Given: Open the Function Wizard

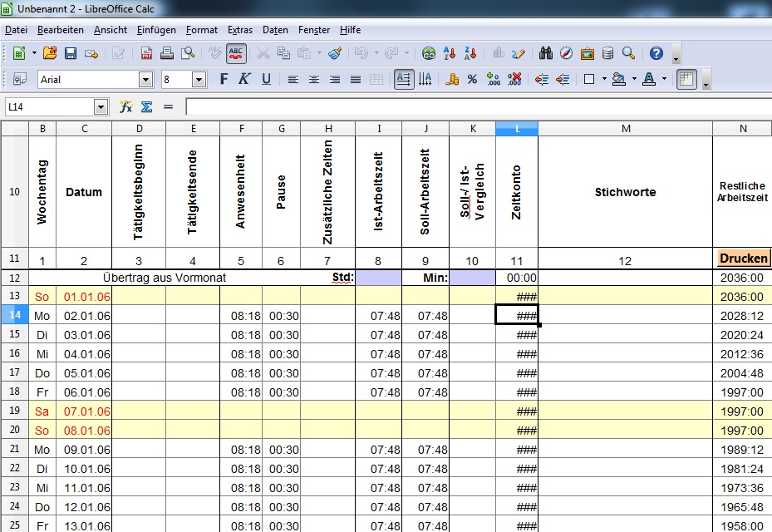Looking at the screenshot, I should 126,106.
